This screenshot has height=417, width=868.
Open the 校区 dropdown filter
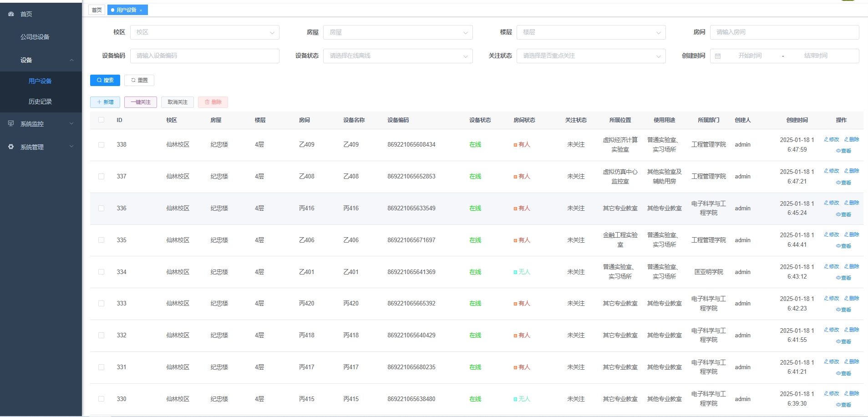tap(205, 32)
